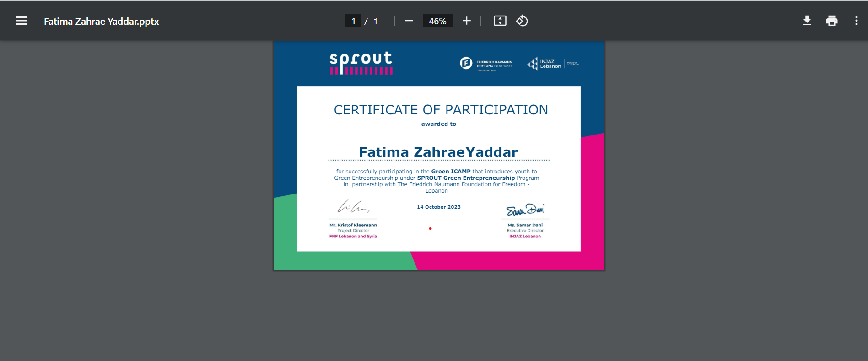
Task: Click the Kristof Kleemann signature
Action: [x=354, y=207]
